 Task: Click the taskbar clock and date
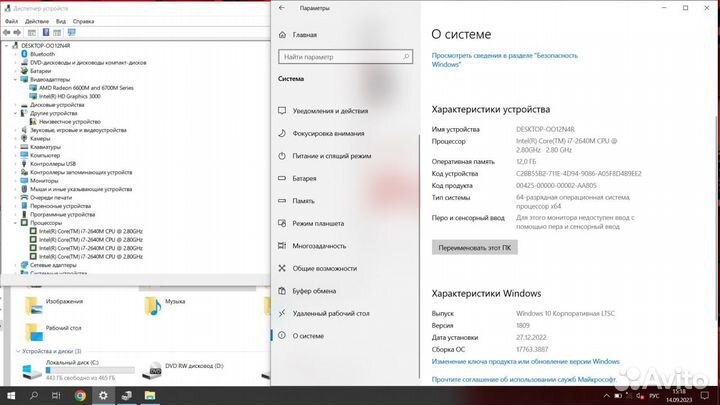click(679, 395)
